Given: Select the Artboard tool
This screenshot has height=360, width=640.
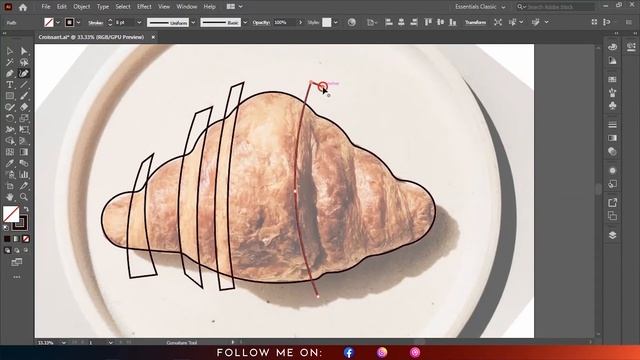Looking at the screenshot, I should 10,186.
